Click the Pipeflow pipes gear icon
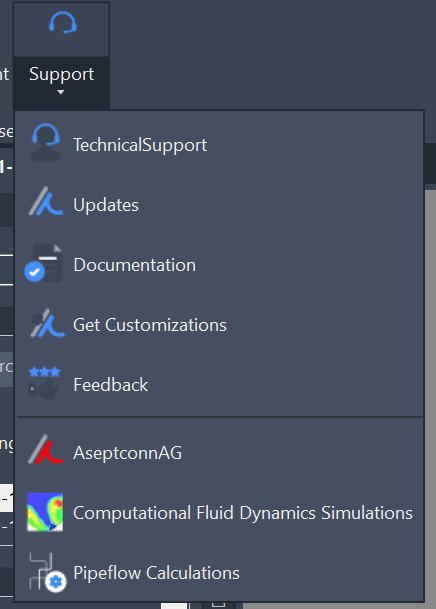Image resolution: width=436 pixels, height=609 pixels. (47, 572)
